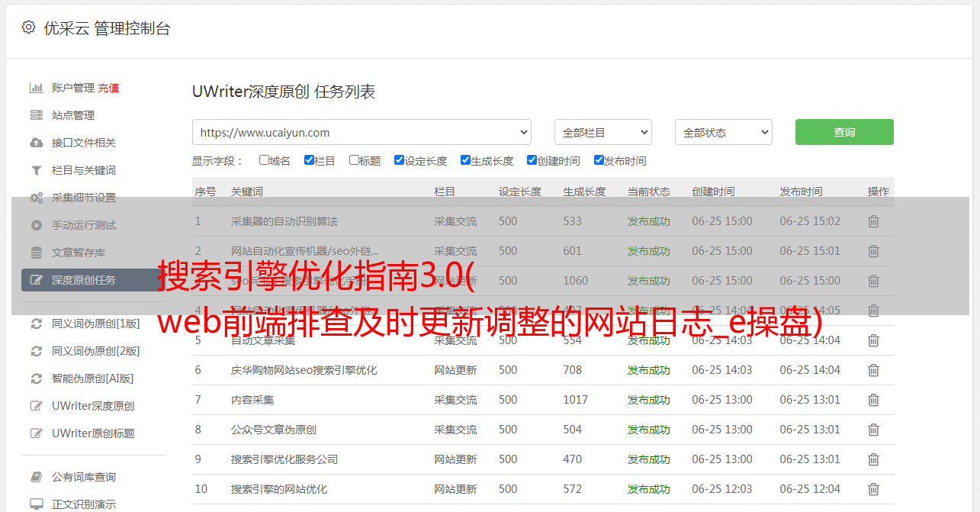Open UWriter原创标题 in the sidebar

click(93, 433)
